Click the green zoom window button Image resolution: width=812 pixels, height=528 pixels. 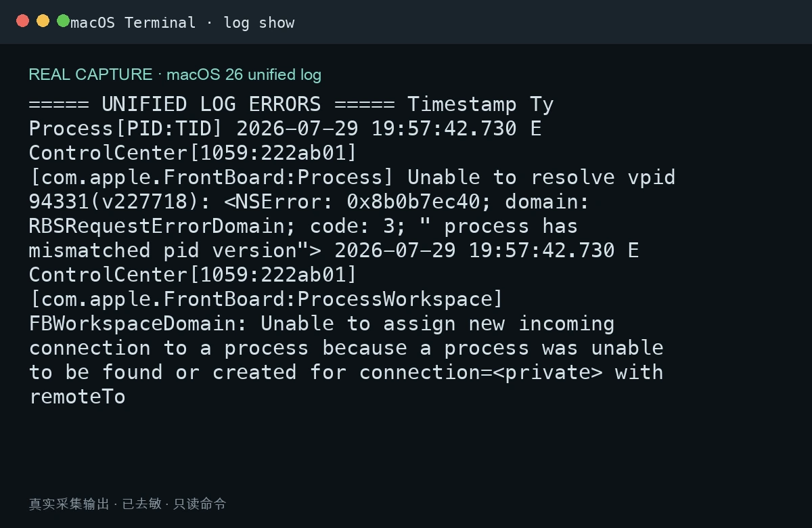click(x=63, y=21)
